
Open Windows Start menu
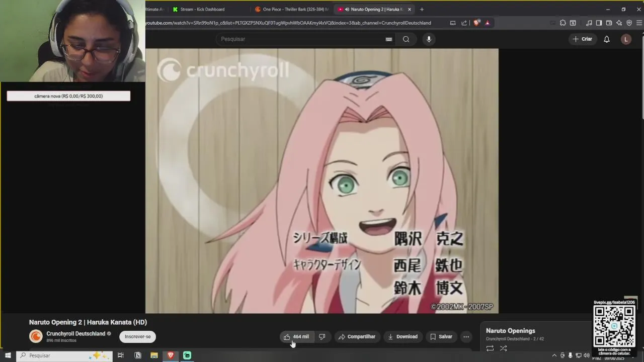pyautogui.click(x=8, y=355)
